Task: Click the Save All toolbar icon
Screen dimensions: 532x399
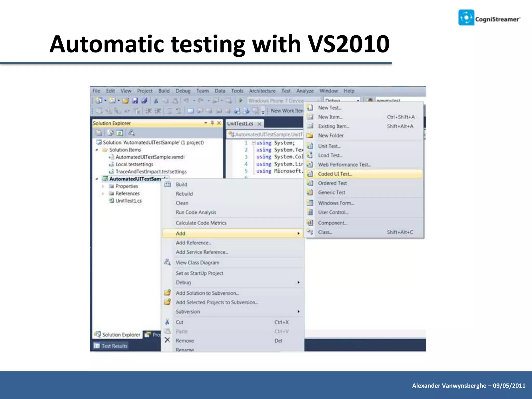Action: click(144, 101)
